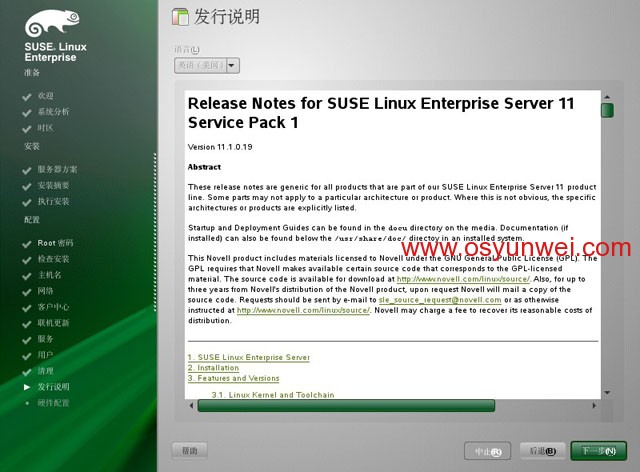
Task: Open the language dropdown arrow
Action: click(232, 65)
